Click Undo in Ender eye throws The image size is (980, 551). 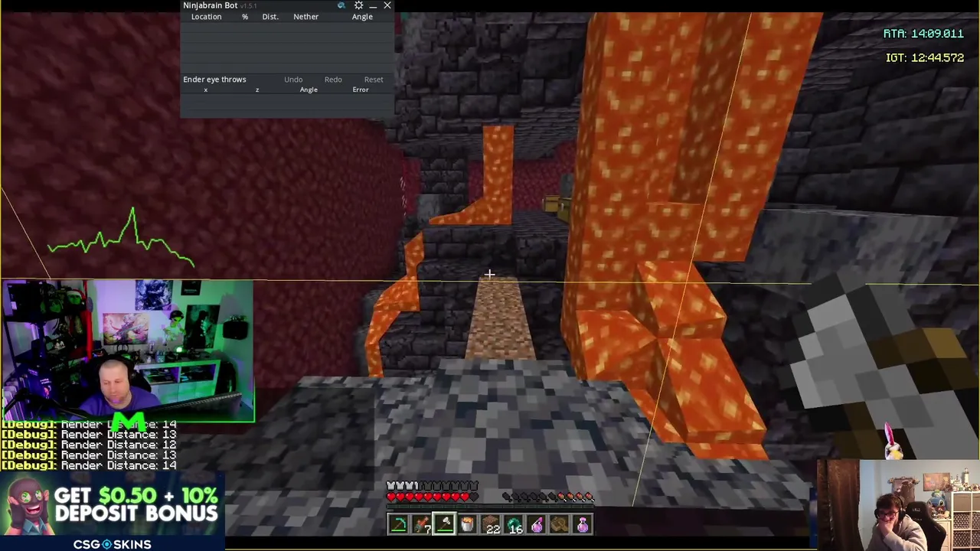(x=293, y=80)
